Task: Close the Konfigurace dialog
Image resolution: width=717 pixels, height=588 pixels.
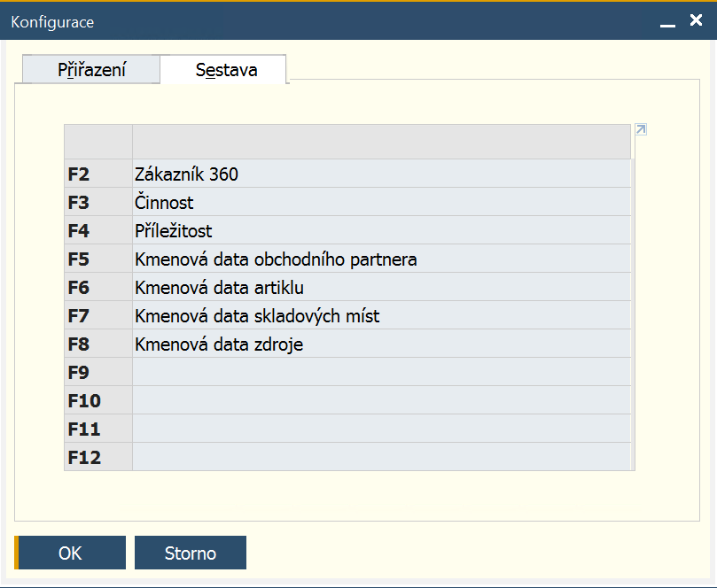Action: (696, 20)
